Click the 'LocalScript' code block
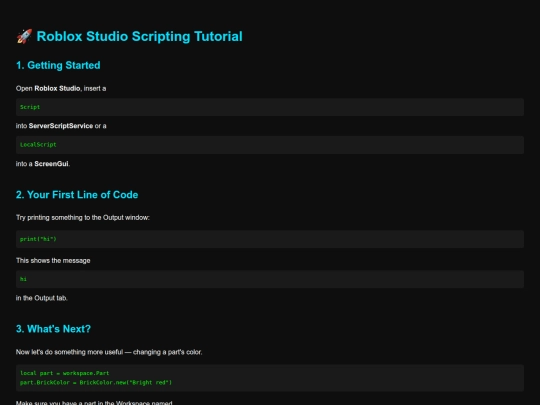540x405 pixels. point(270,145)
